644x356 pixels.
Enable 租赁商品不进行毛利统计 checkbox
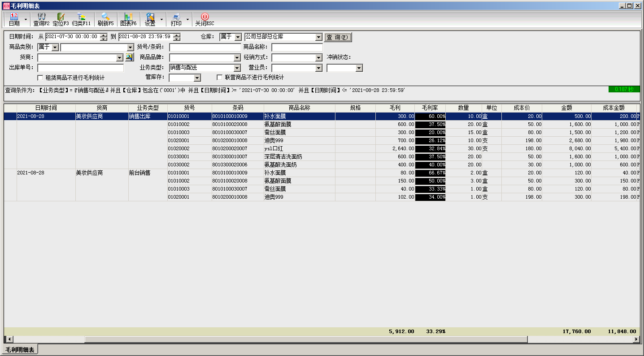pos(40,78)
